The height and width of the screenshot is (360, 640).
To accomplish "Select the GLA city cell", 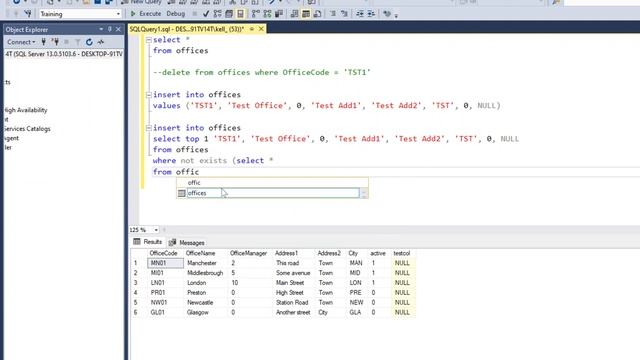I will pyautogui.click(x=356, y=312).
